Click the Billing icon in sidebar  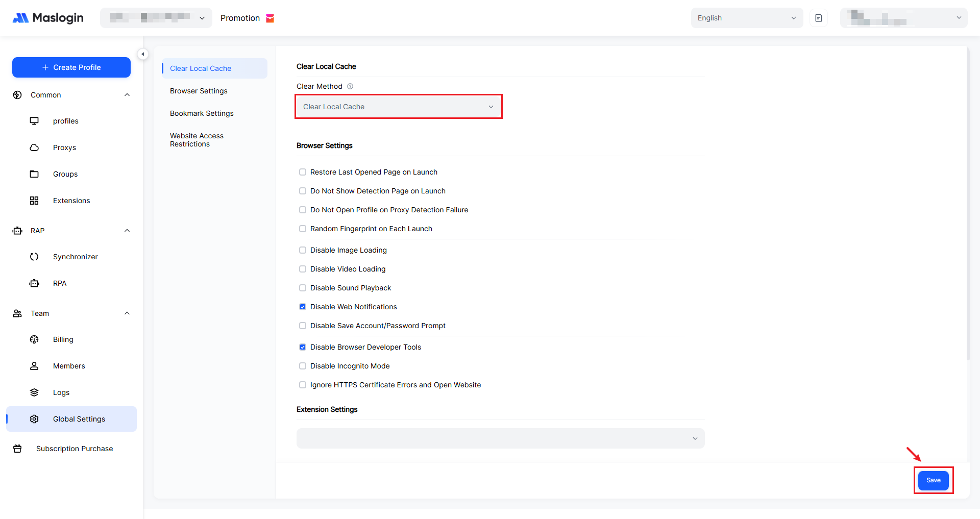(x=34, y=339)
